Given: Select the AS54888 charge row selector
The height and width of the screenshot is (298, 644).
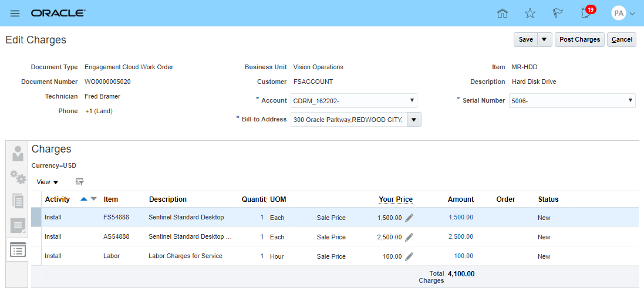Looking at the screenshot, I should pos(36,237).
